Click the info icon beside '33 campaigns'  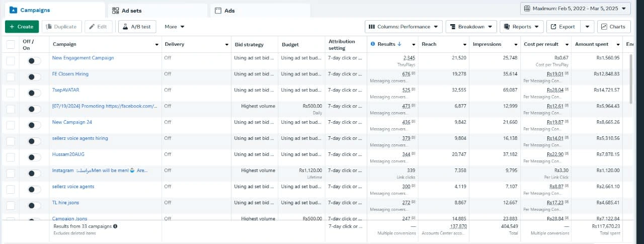tap(115, 226)
